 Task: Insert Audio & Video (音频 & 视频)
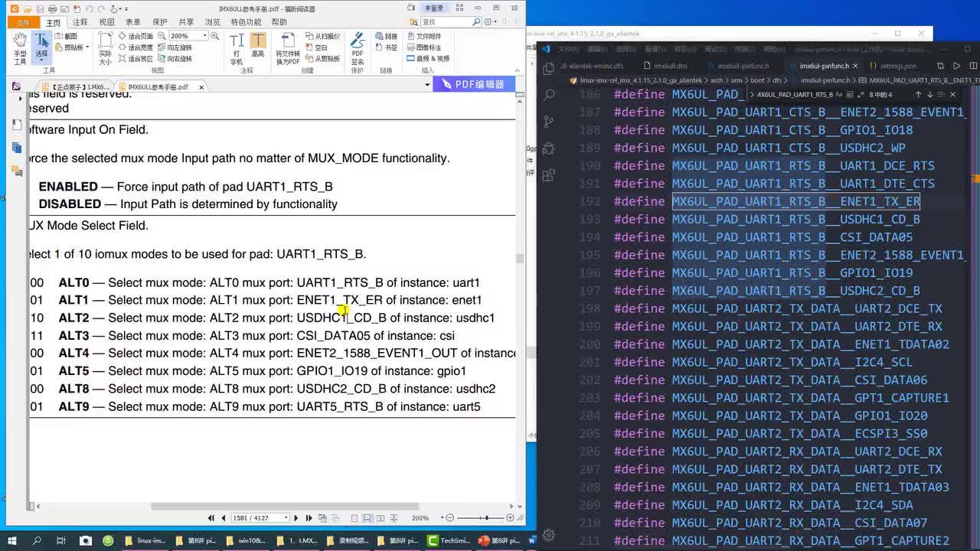point(428,59)
